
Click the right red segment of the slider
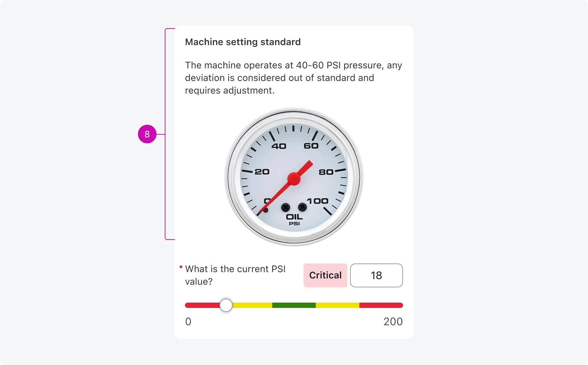coord(381,305)
